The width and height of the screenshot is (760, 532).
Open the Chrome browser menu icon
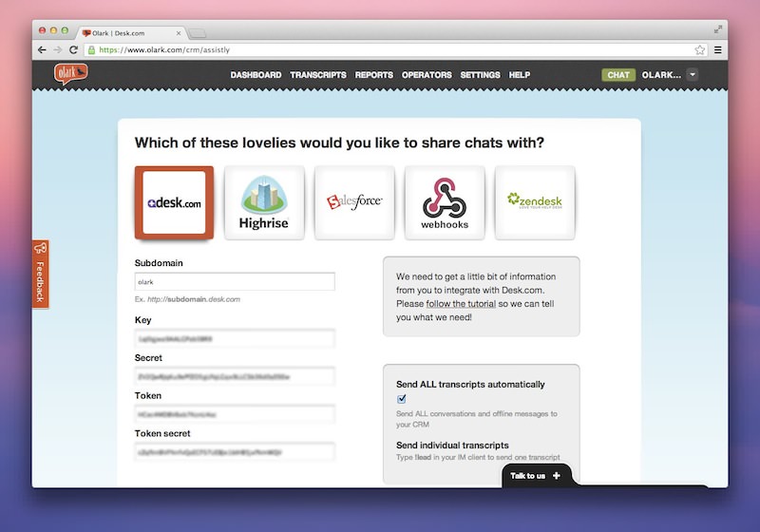coord(718,49)
